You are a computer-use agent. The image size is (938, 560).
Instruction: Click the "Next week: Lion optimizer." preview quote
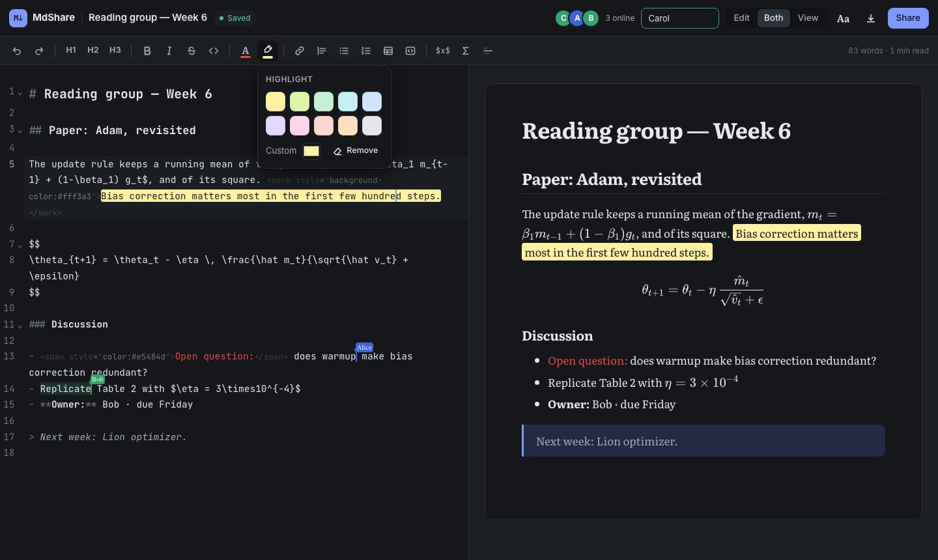[x=703, y=441]
